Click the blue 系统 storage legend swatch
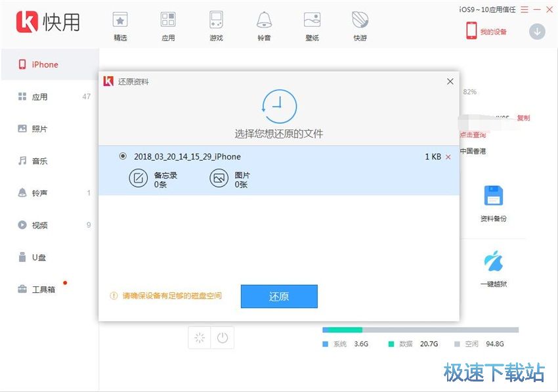Viewport: 558px width, 392px height. pos(325,344)
